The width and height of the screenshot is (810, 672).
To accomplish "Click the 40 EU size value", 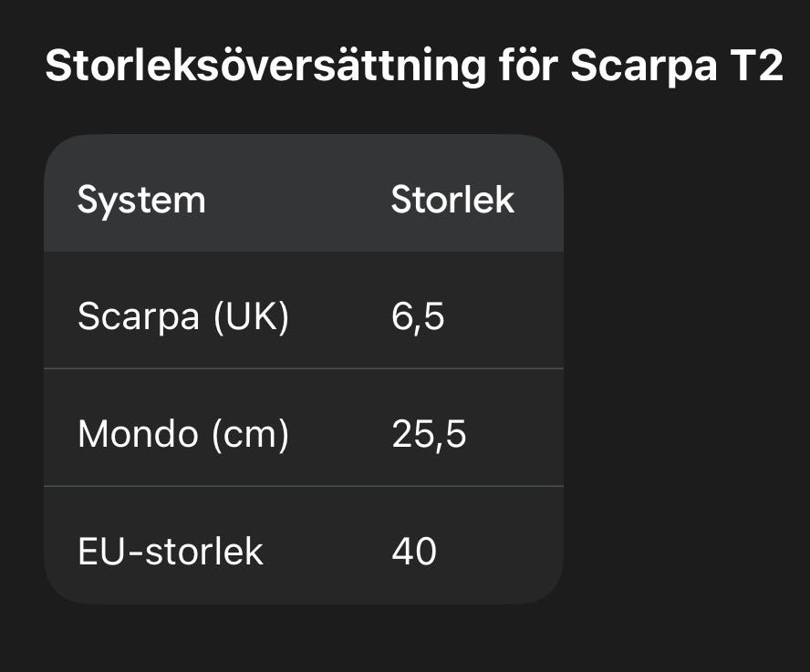I will 414,552.
